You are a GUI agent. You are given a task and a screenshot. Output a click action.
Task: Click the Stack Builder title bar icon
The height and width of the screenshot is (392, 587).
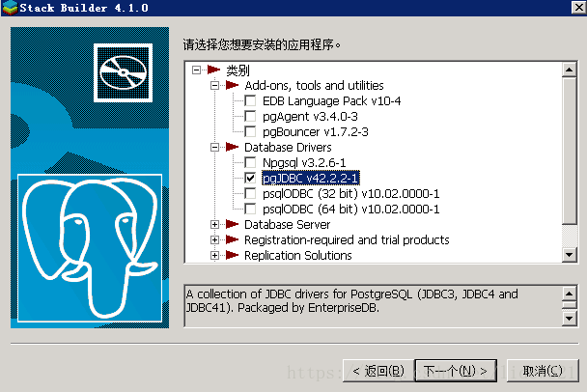point(10,8)
